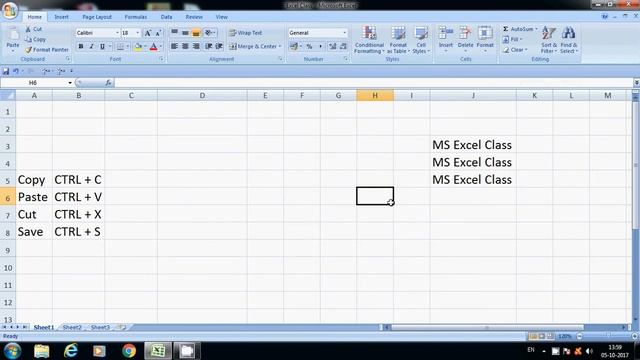Open the Page Layout ribbon tab
Image resolution: width=640 pixels, height=360 pixels.
pyautogui.click(x=97, y=17)
